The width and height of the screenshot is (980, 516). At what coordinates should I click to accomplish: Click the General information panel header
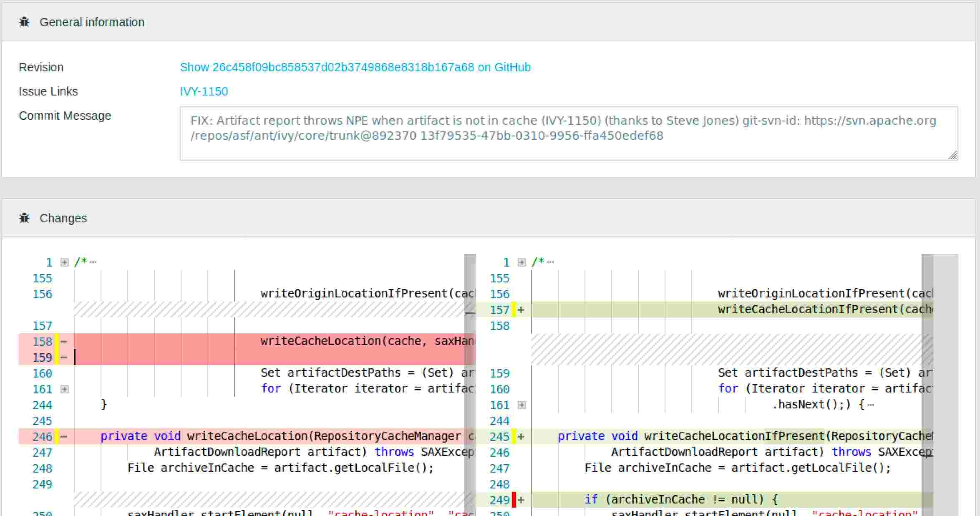489,22
